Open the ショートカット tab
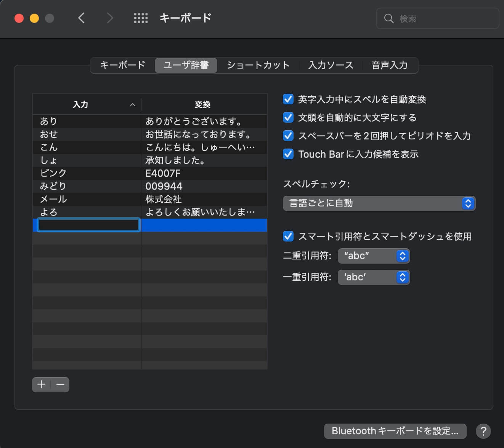The image size is (504, 448). coord(258,65)
